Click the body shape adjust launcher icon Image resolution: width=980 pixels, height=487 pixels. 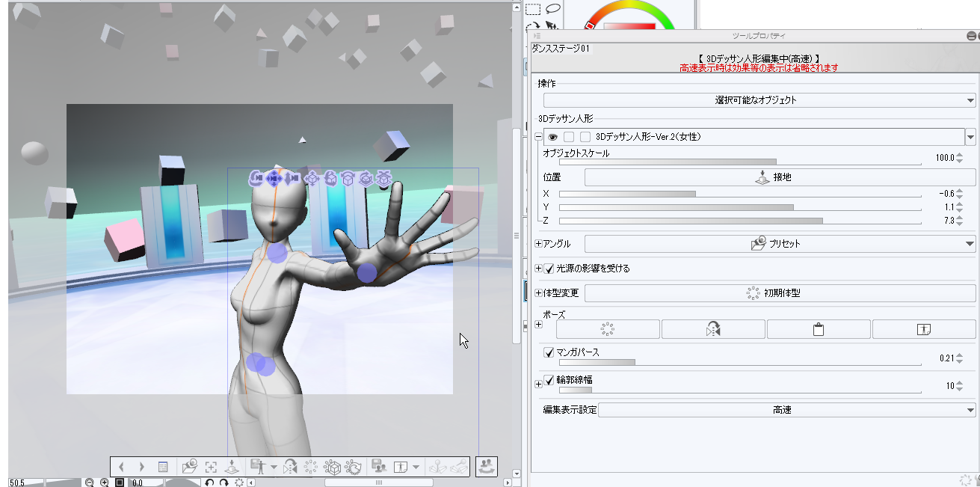click(x=399, y=467)
